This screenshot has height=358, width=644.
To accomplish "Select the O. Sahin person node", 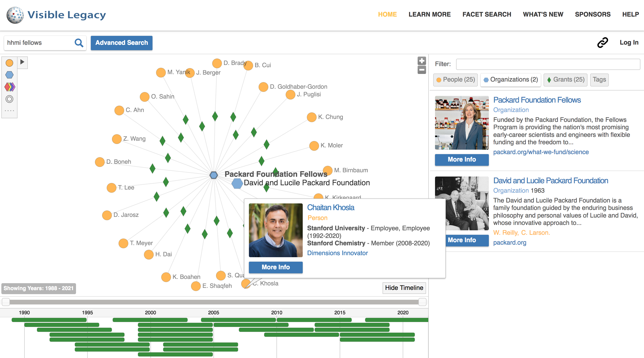I will pos(144,97).
